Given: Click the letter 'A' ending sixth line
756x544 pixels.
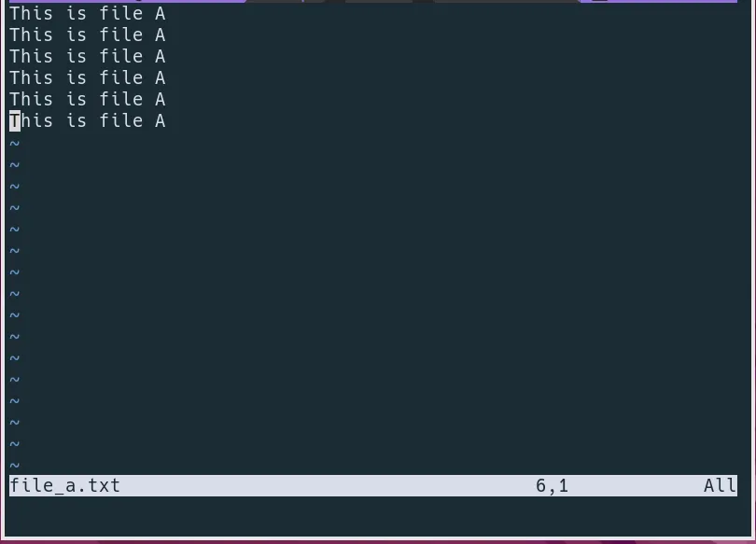Looking at the screenshot, I should coord(161,120).
